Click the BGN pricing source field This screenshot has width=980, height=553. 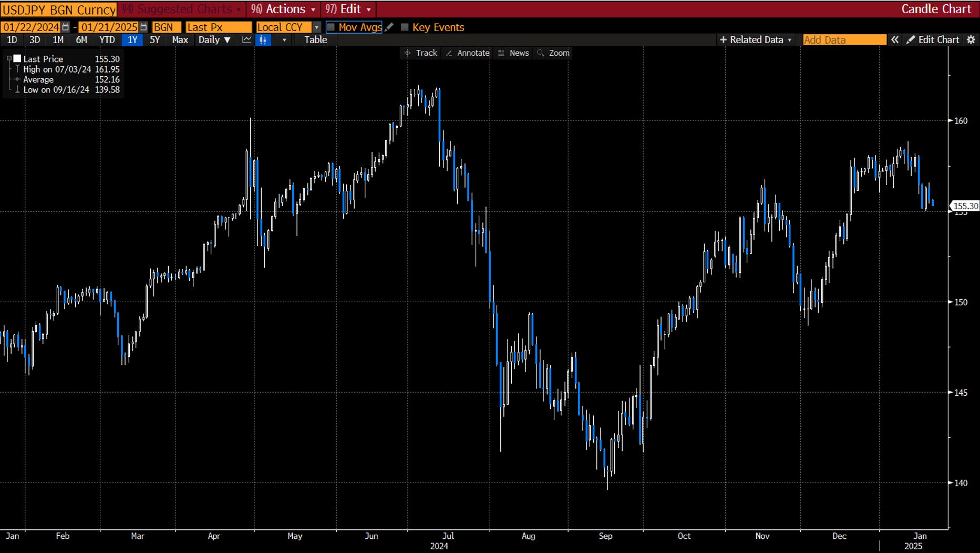tap(167, 27)
